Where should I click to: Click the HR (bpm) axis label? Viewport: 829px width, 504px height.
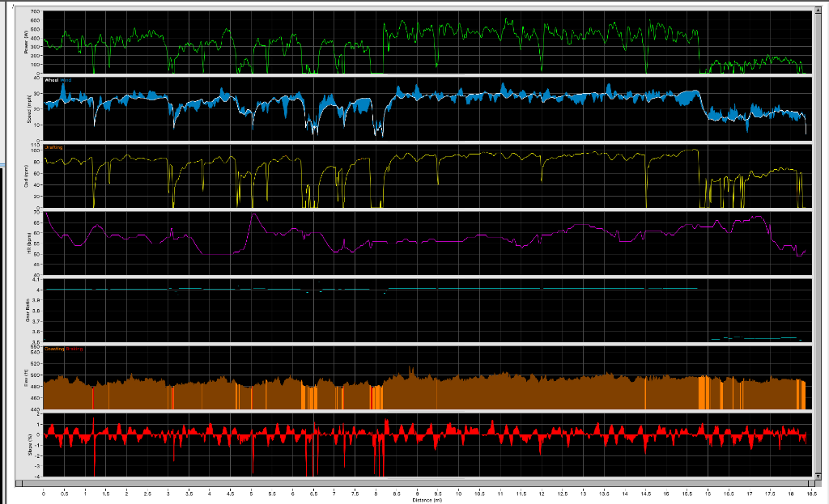pos(27,244)
